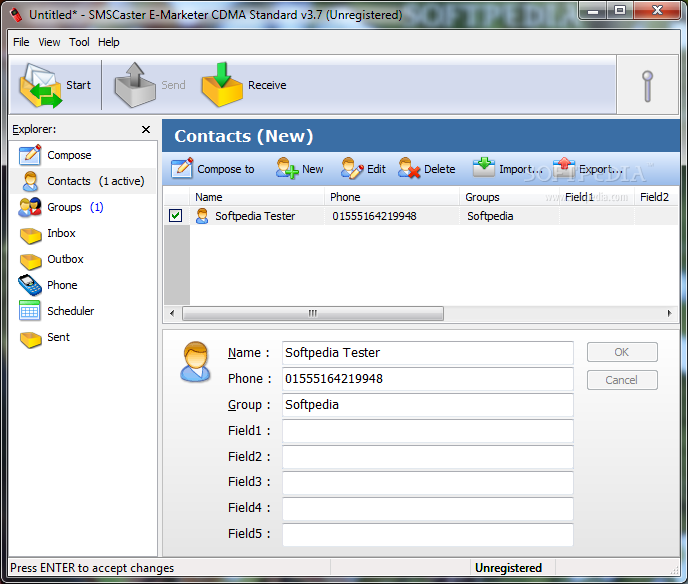
Task: Click the Field4 input box
Action: pos(428,508)
